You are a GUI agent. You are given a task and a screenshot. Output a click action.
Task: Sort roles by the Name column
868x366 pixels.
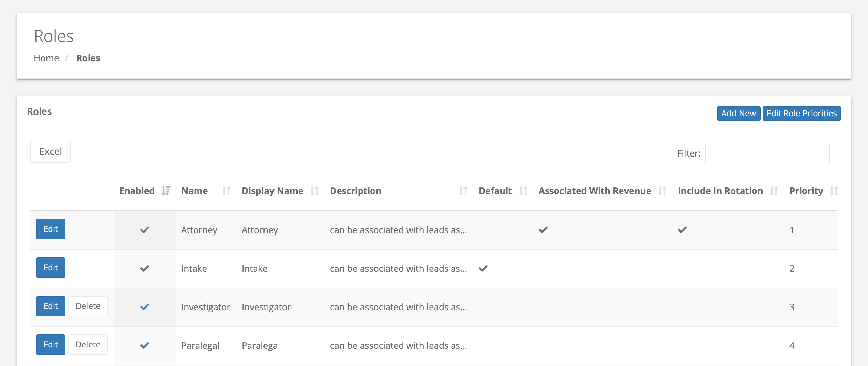tap(226, 191)
